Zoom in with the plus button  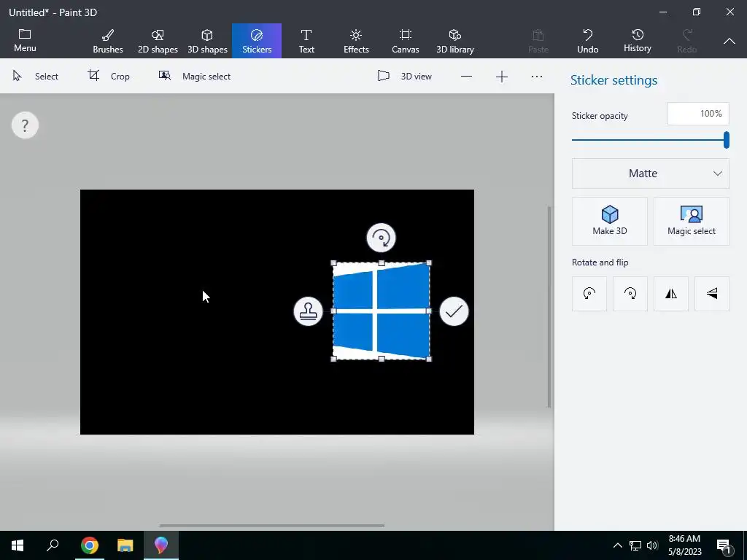point(502,76)
